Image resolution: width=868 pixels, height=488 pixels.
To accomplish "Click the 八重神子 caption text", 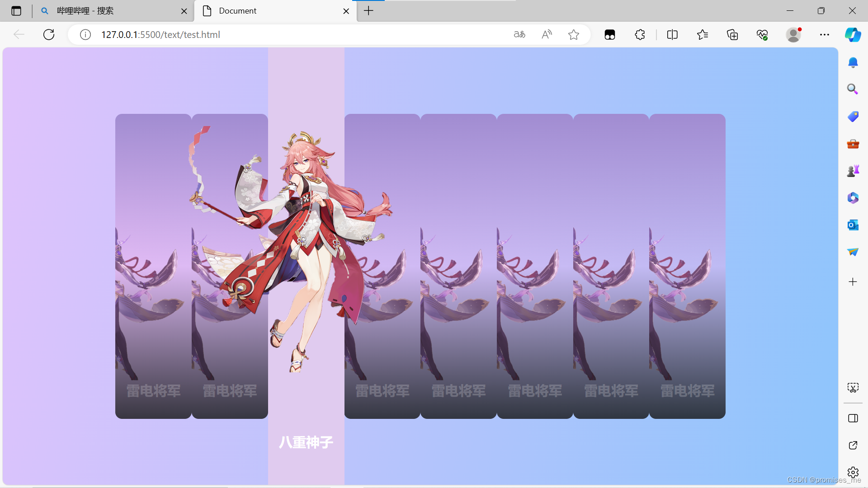I will click(x=306, y=442).
